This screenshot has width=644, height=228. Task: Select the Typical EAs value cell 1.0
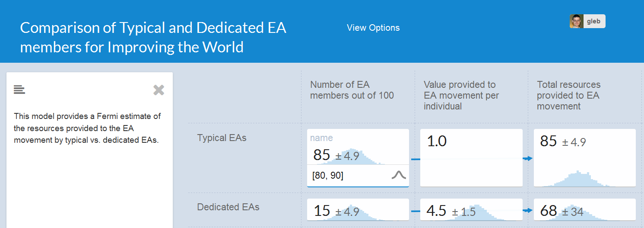471,158
